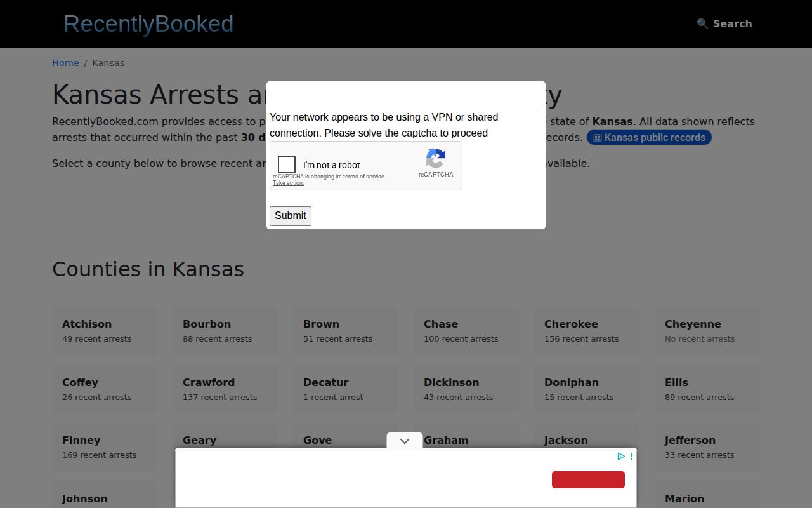The height and width of the screenshot is (508, 812).
Task: Submit the captcha form
Action: pos(291,216)
